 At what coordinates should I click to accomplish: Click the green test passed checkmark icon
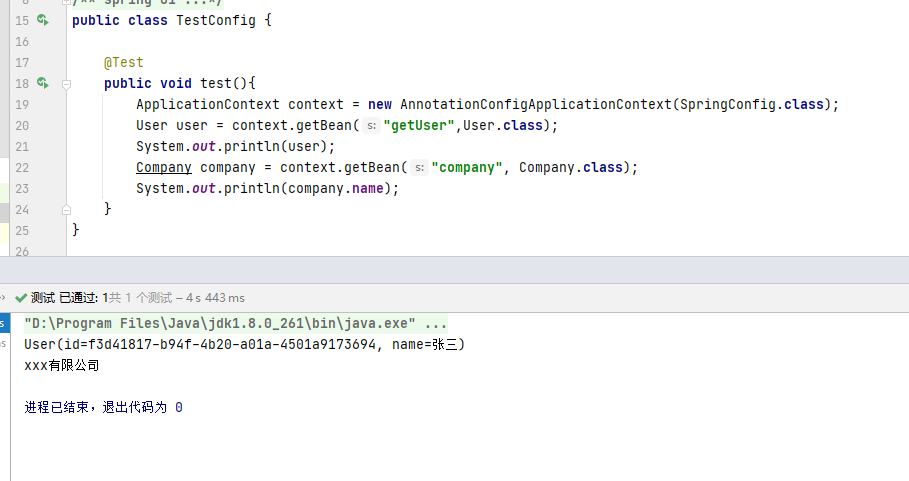point(22,297)
